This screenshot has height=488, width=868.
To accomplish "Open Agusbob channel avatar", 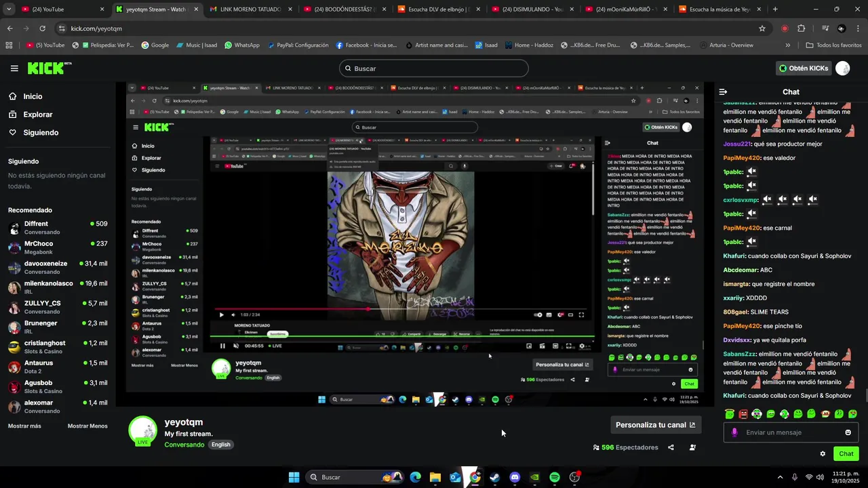I will tap(14, 387).
